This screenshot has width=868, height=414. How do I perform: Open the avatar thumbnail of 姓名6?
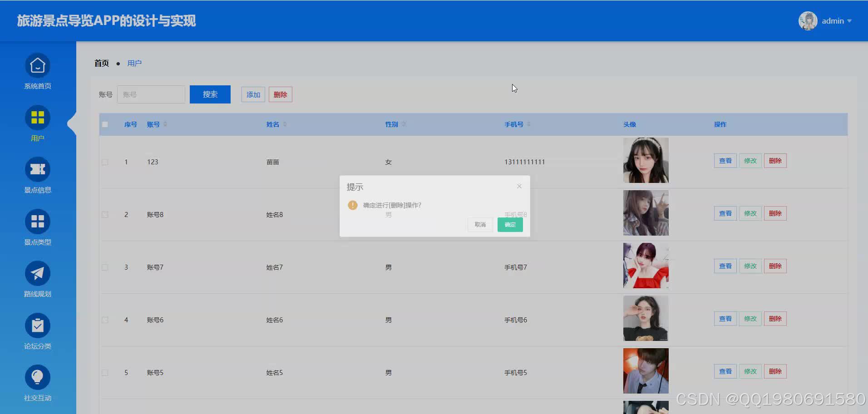(x=646, y=318)
